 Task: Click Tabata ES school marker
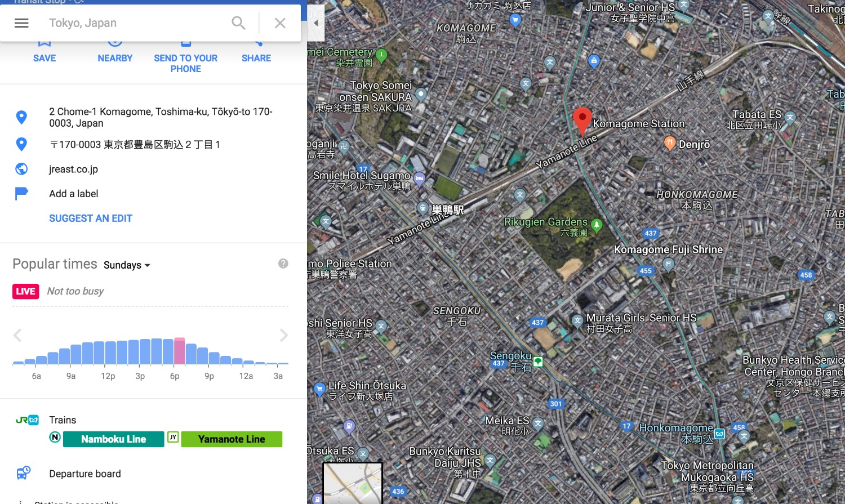[x=790, y=118]
